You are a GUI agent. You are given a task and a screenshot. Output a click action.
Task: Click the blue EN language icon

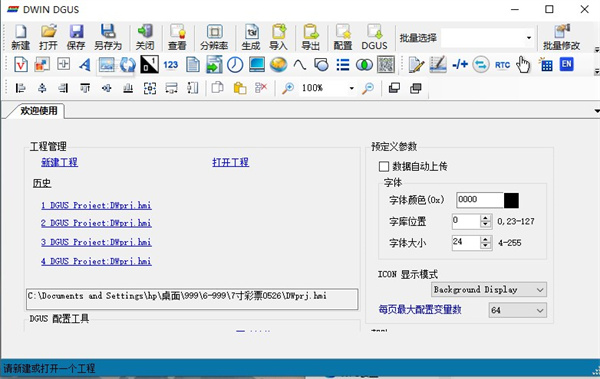click(x=567, y=64)
